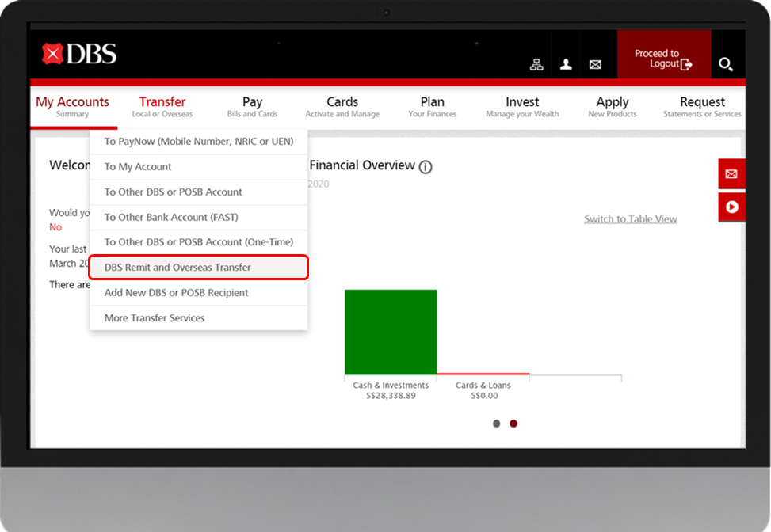Click the green Cash & Investments bar

pos(390,332)
